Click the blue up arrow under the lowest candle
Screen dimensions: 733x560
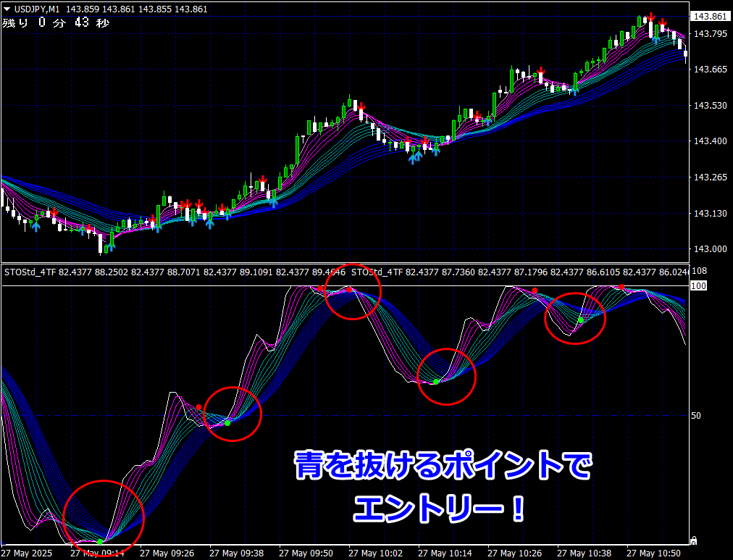(111, 246)
